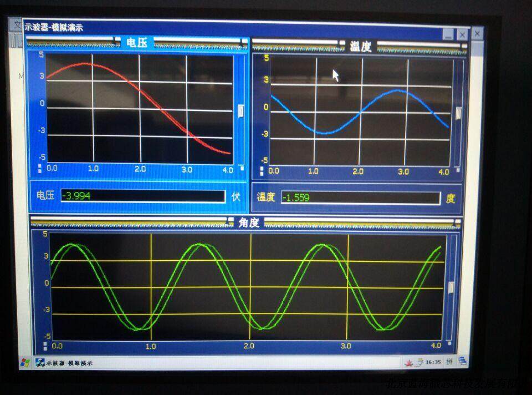Click the 拼 input method indicator

pyautogui.click(x=449, y=362)
